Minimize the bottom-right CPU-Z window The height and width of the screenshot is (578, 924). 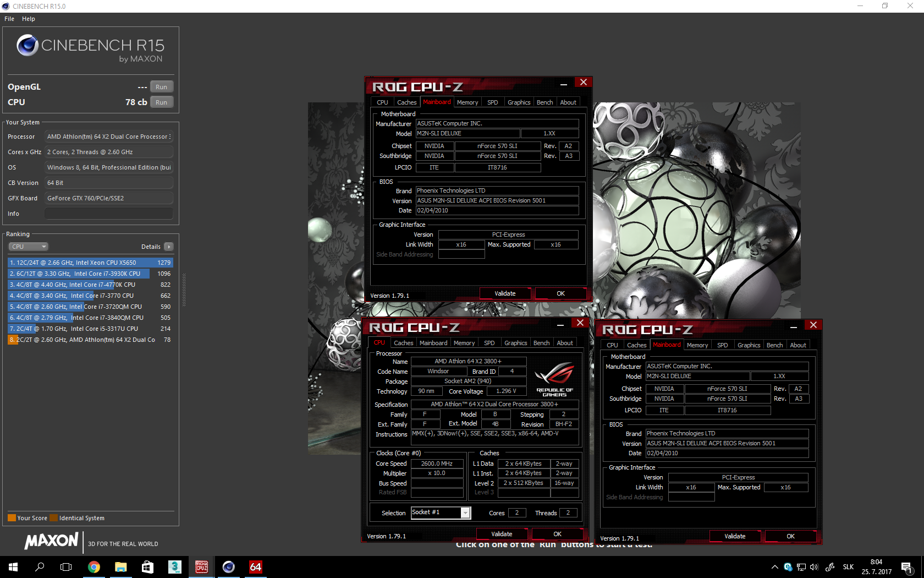794,327
